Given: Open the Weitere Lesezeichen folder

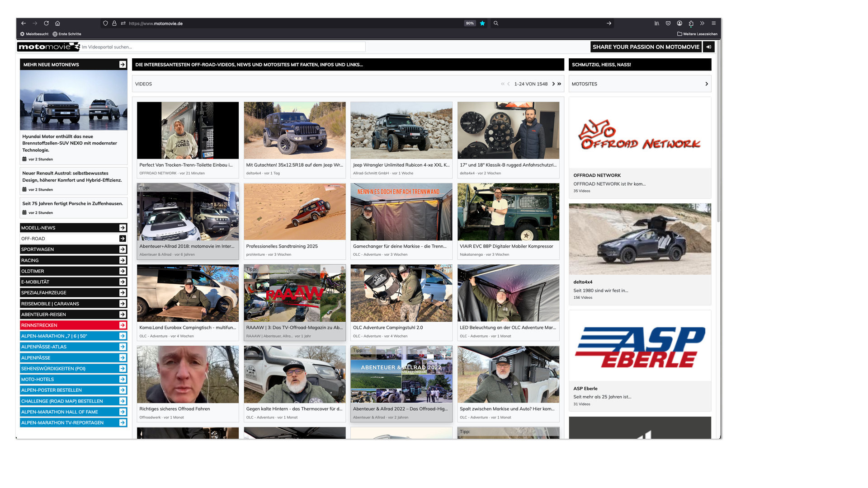Looking at the screenshot, I should coord(697,34).
